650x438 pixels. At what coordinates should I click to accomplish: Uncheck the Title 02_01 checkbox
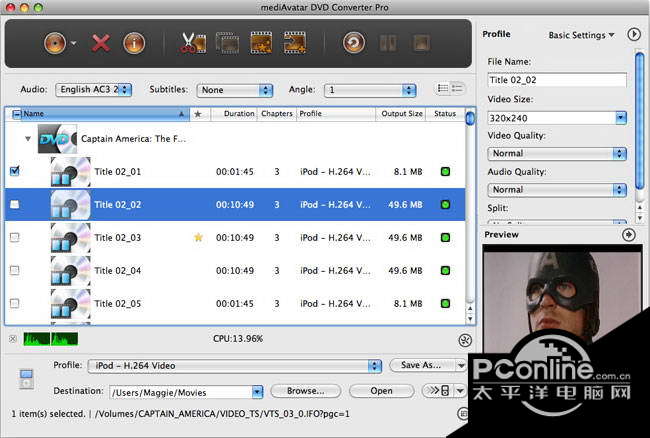click(15, 171)
